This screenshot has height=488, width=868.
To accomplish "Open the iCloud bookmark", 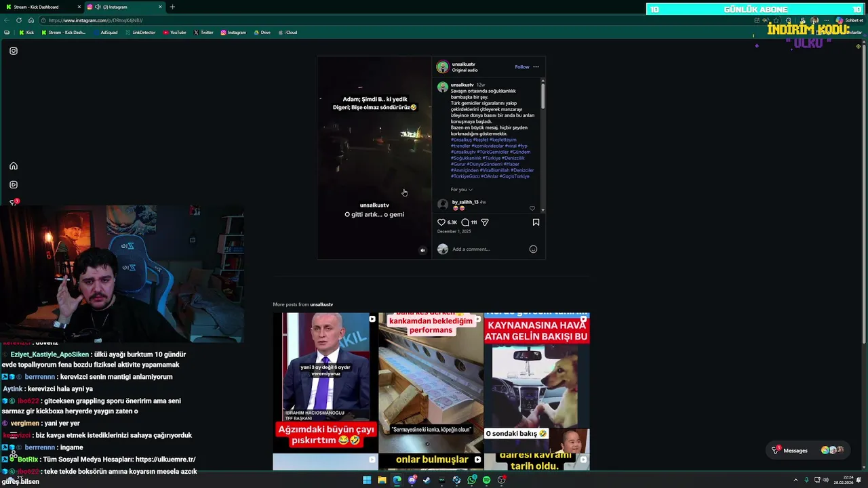I will [288, 33].
